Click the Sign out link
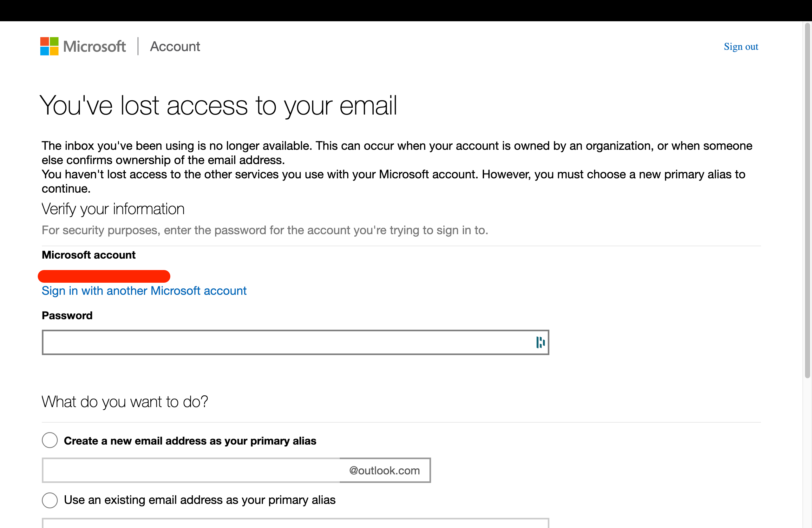Image resolution: width=812 pixels, height=528 pixels. tap(741, 46)
